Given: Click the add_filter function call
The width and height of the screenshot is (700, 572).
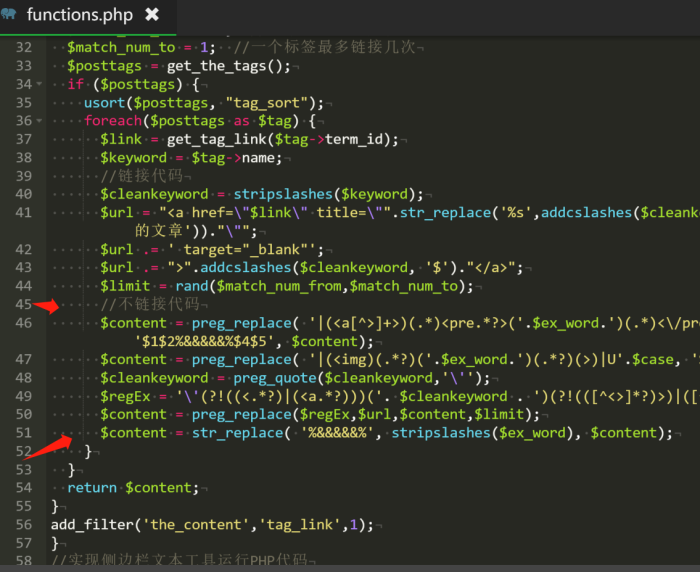Looking at the screenshot, I should [x=91, y=524].
